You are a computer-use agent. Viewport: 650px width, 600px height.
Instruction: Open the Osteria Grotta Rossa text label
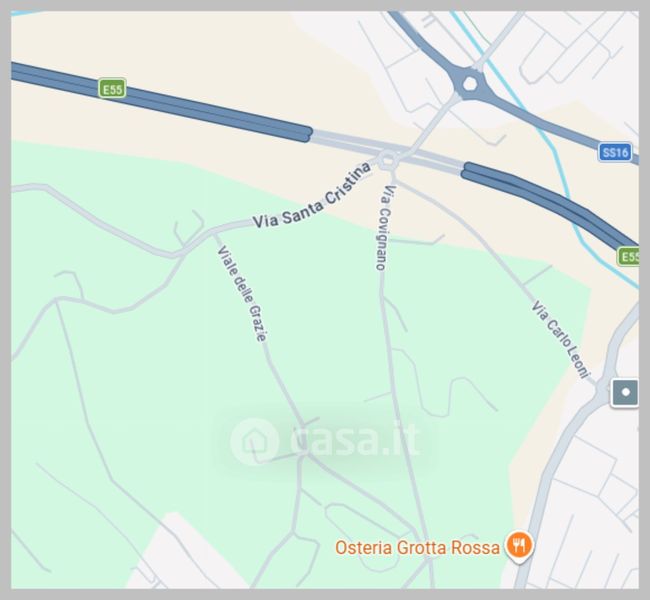[x=417, y=547]
